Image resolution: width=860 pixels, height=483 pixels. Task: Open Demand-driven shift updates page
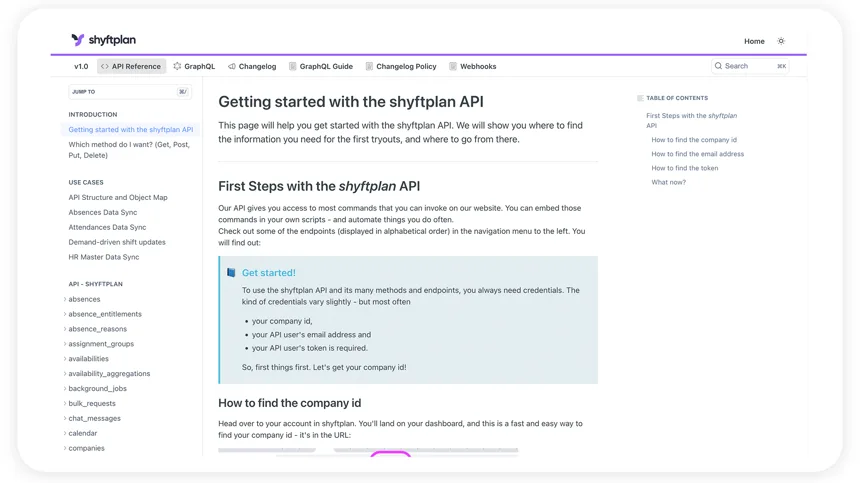click(x=117, y=242)
